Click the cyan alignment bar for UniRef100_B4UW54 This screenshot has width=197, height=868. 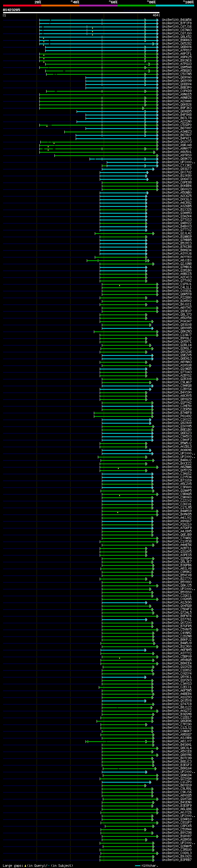pyautogui.click(x=99, y=20)
